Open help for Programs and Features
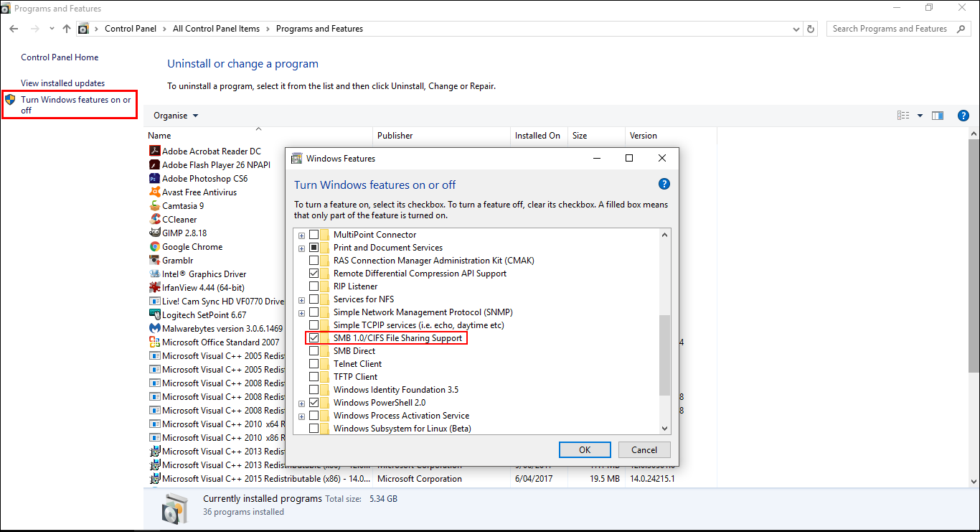The height and width of the screenshot is (532, 980). tap(963, 116)
